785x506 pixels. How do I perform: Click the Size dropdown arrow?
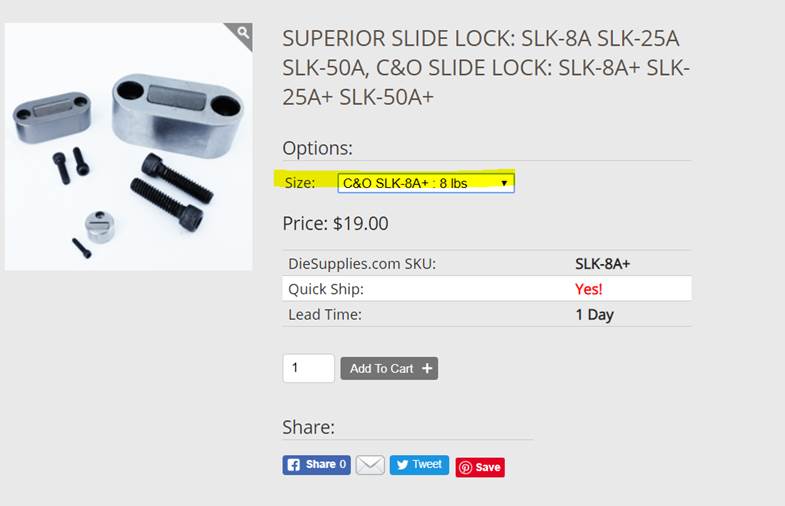click(x=505, y=183)
